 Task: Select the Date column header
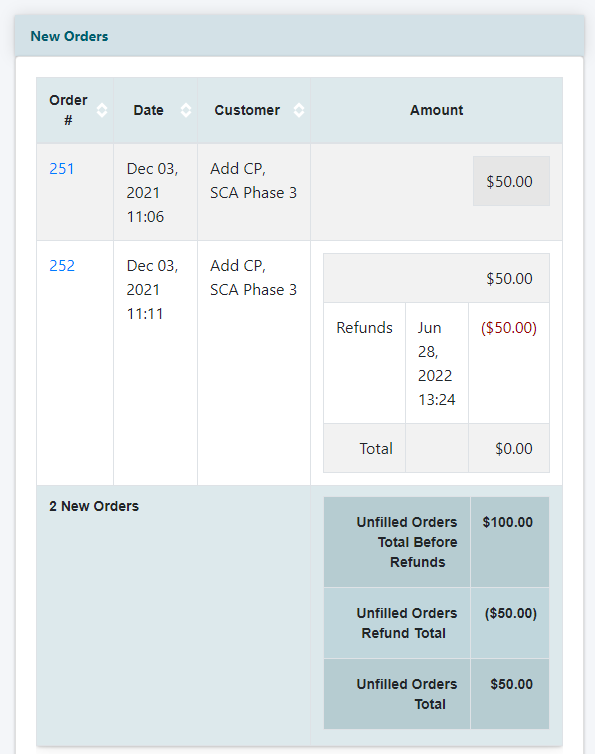148,110
